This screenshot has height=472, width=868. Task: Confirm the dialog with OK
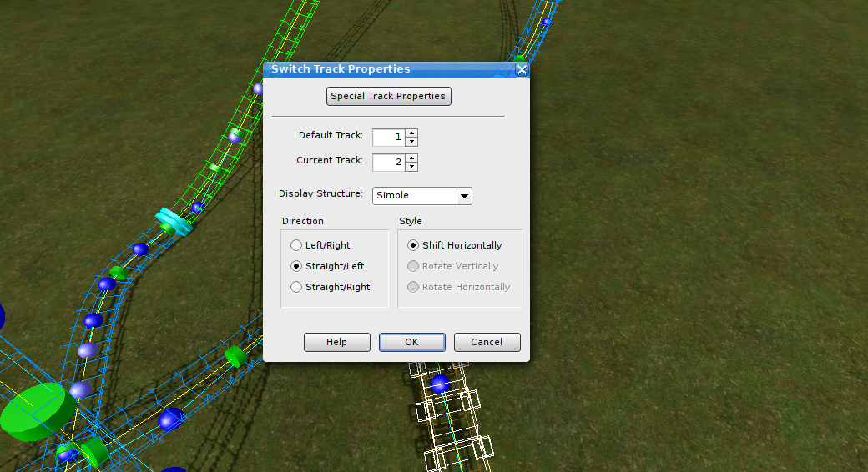(411, 343)
